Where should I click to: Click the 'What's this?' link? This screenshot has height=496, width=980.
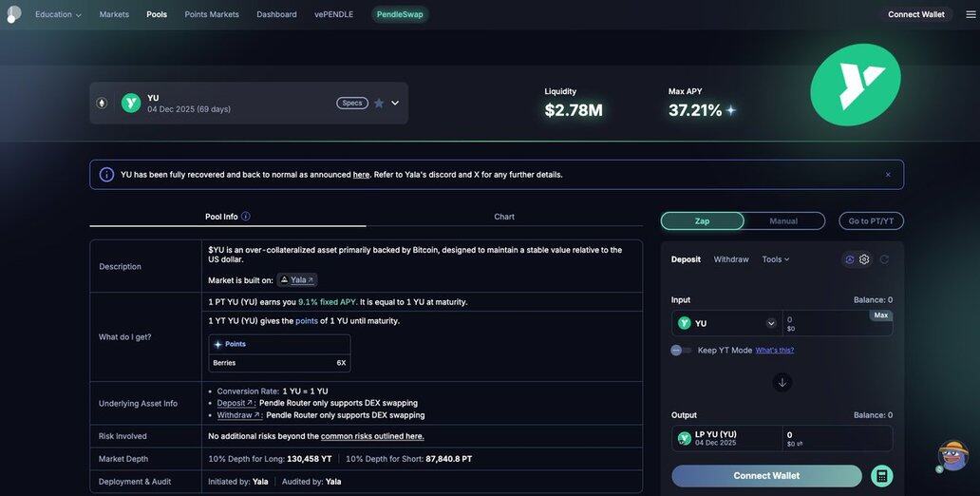774,351
